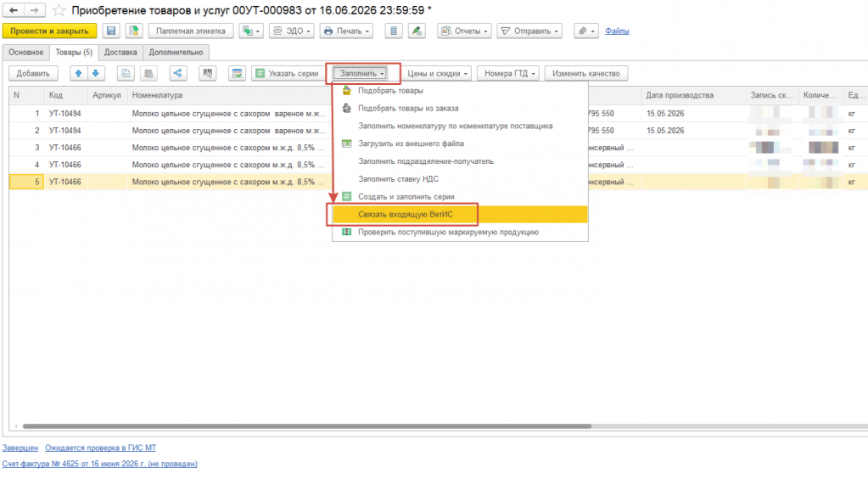Select Заполнить ставку НДС
Image resolution: width=868 pixels, height=490 pixels.
coord(460,179)
